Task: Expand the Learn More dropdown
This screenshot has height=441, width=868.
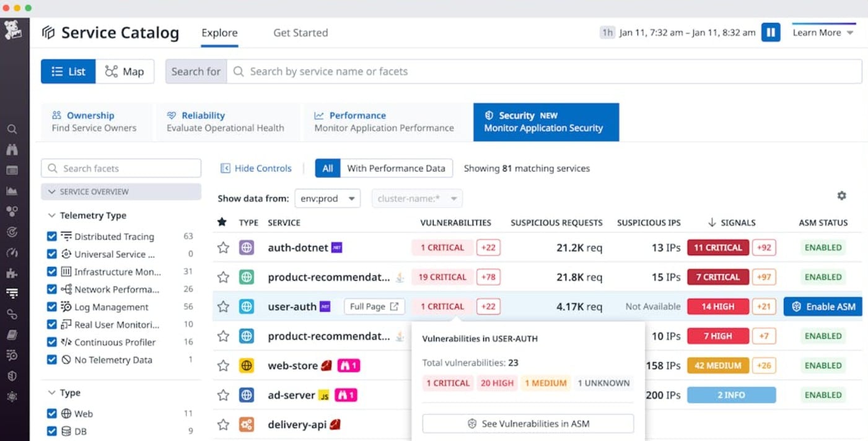Action: tap(822, 32)
